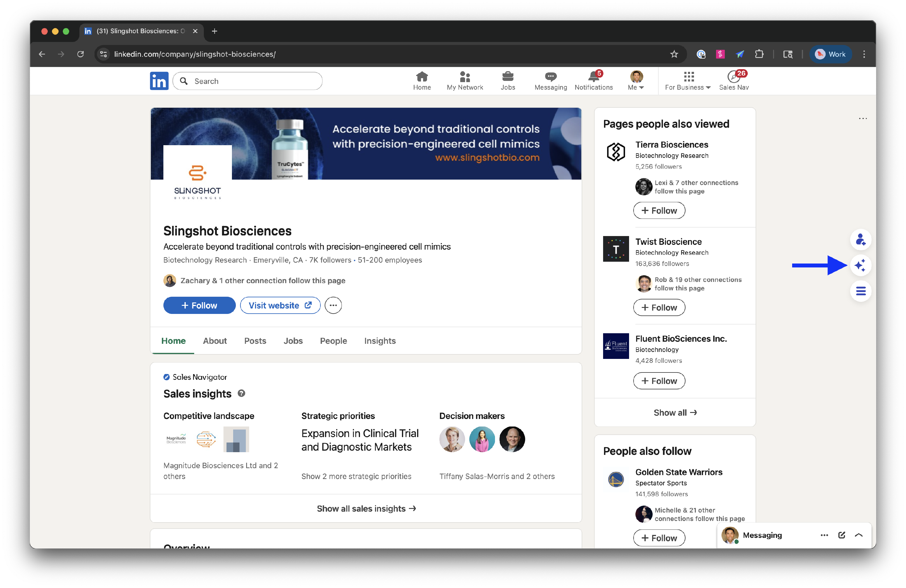The image size is (906, 588).
Task: Switch to the About tab
Action: tap(215, 340)
